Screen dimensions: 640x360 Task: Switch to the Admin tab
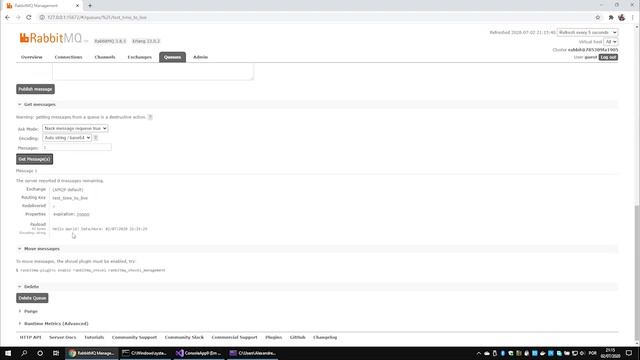[200, 57]
